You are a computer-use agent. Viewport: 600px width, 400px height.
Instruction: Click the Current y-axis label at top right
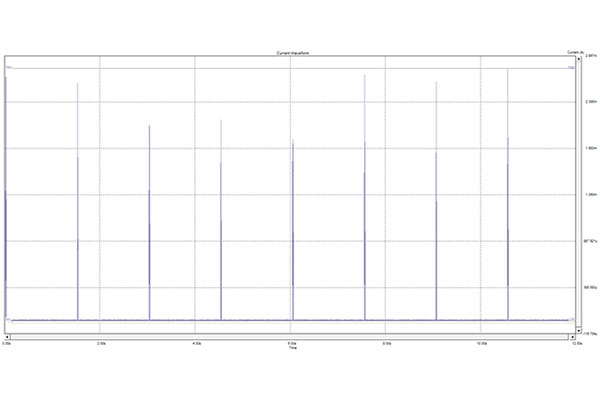coord(575,51)
